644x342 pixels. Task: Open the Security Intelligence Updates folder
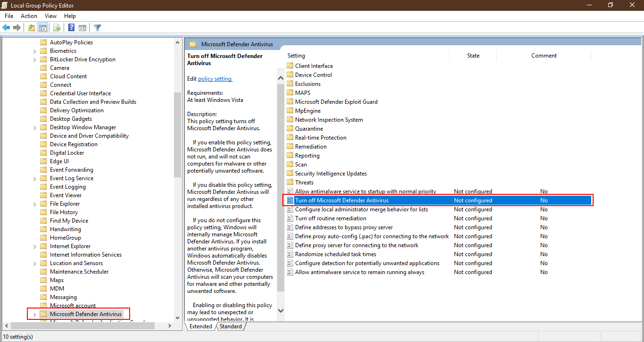click(331, 174)
